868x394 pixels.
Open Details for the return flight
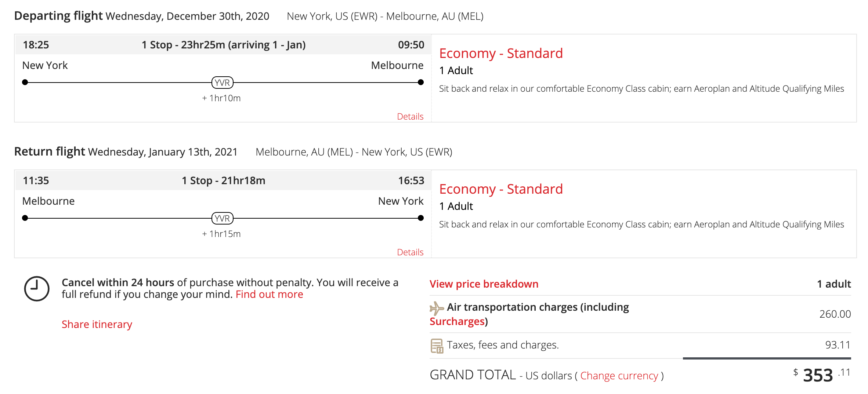coord(410,252)
